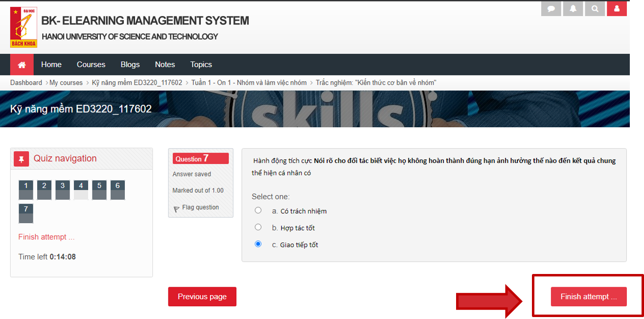The image size is (644, 319).
Task: Click the Bach Khoa university logo
Action: [x=23, y=27]
